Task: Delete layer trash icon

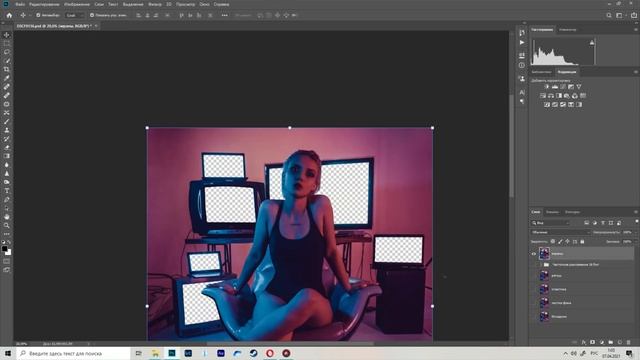Action: (629, 342)
